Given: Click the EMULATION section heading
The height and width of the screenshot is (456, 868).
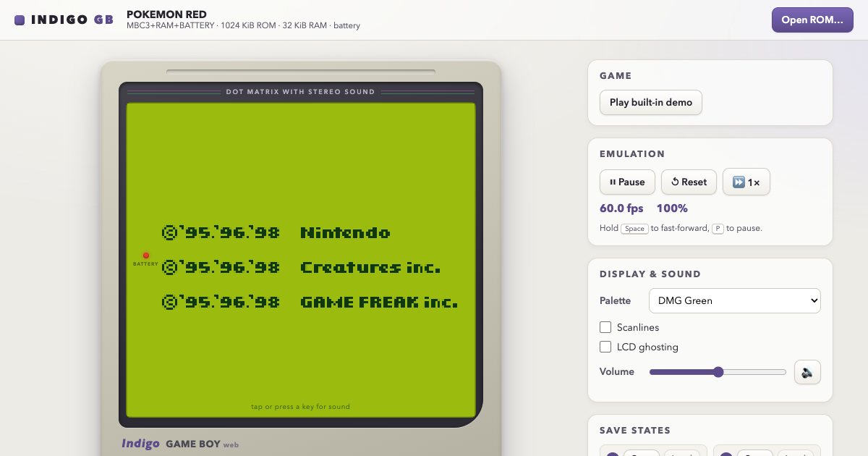Looking at the screenshot, I should [x=632, y=153].
